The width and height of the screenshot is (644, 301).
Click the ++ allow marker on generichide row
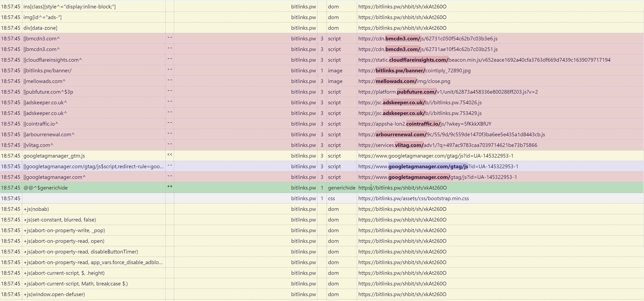pos(170,186)
